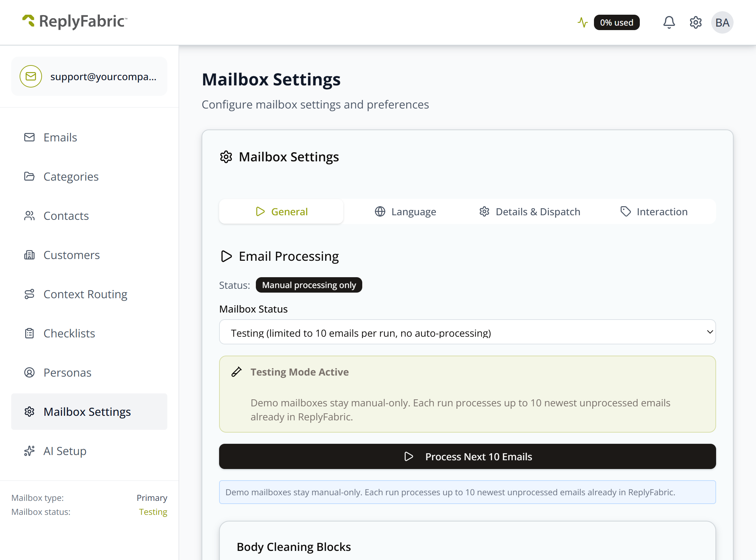The image size is (756, 560).
Task: Click the card header Mailbox Settings gear
Action: [226, 157]
